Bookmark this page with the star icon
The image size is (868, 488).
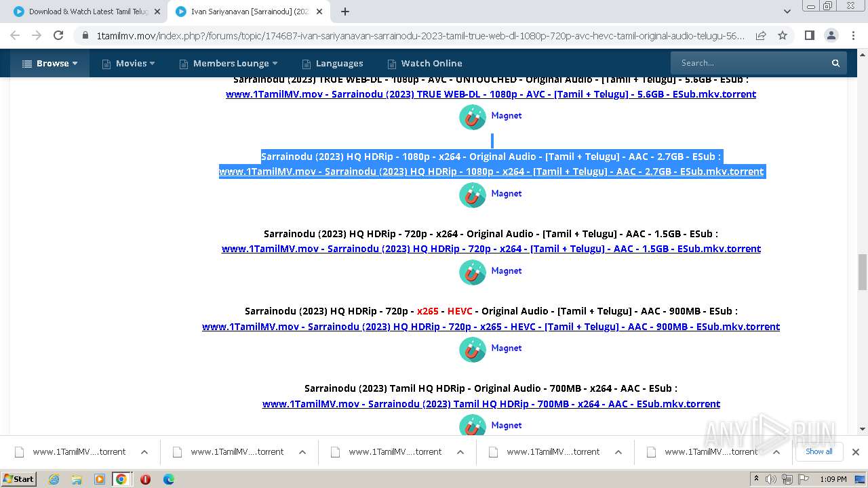[783, 35]
